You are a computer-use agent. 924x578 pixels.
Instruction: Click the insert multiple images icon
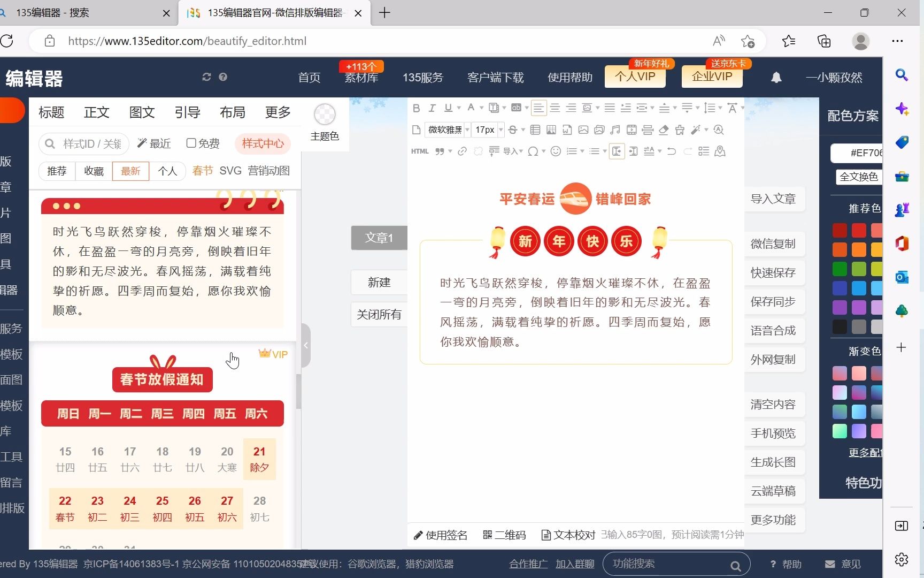coord(599,130)
